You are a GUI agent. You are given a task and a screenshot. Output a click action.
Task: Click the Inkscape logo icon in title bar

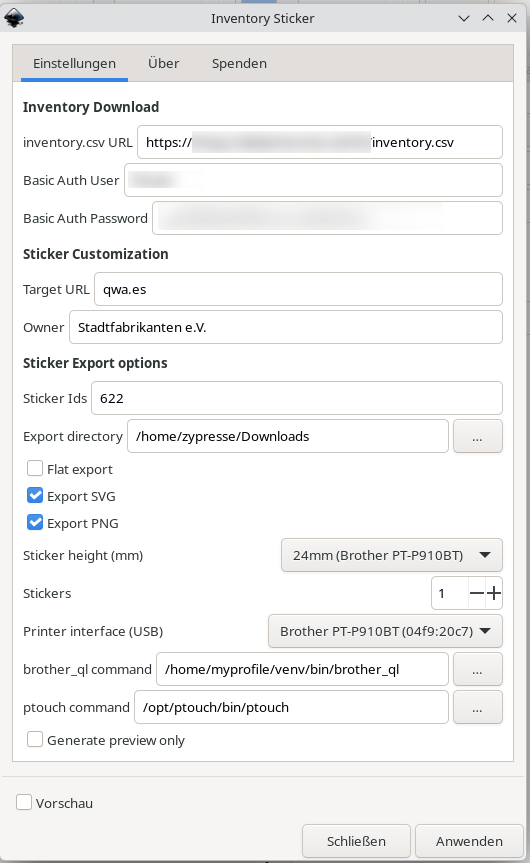pyautogui.click(x=14, y=18)
